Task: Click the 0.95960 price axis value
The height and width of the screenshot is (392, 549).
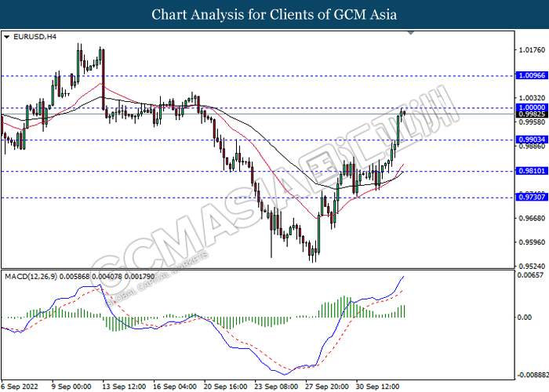Action: click(x=532, y=242)
